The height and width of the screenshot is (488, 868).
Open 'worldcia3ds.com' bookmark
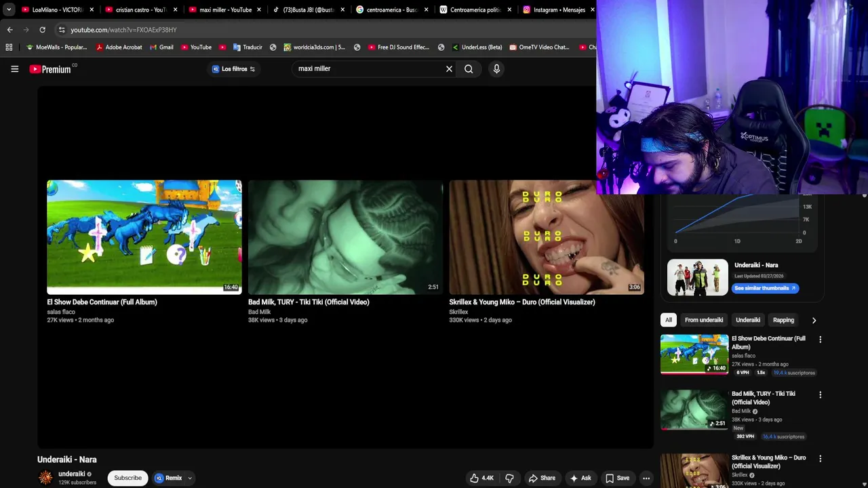coord(314,47)
